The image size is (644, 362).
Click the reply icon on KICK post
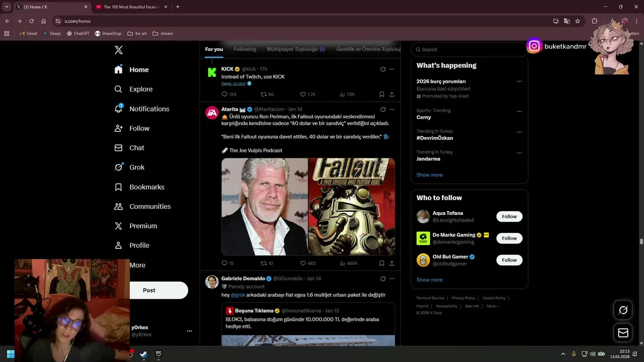(224, 95)
